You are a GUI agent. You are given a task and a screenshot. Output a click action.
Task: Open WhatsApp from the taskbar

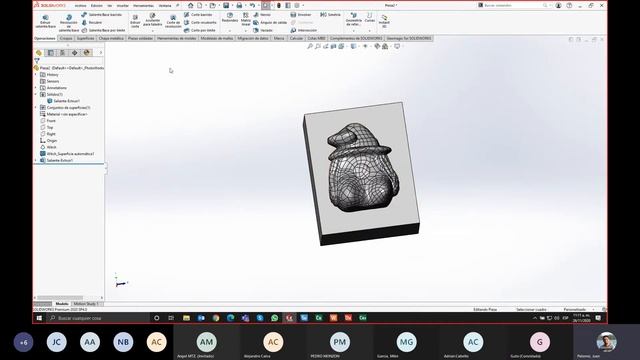coord(274,318)
